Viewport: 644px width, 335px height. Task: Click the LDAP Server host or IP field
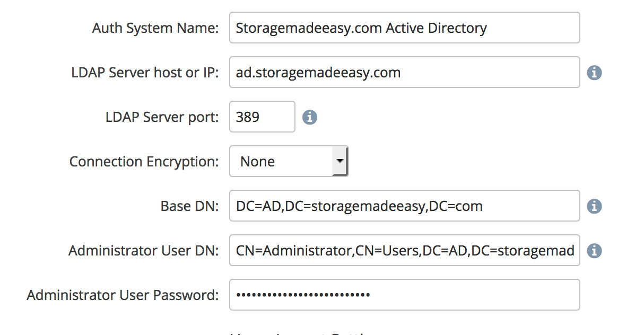404,73
